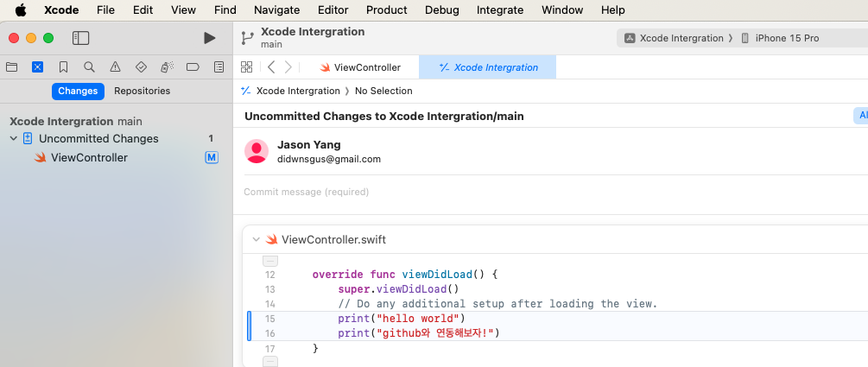The width and height of the screenshot is (868, 367).
Task: Open the Navigate menu
Action: [276, 10]
